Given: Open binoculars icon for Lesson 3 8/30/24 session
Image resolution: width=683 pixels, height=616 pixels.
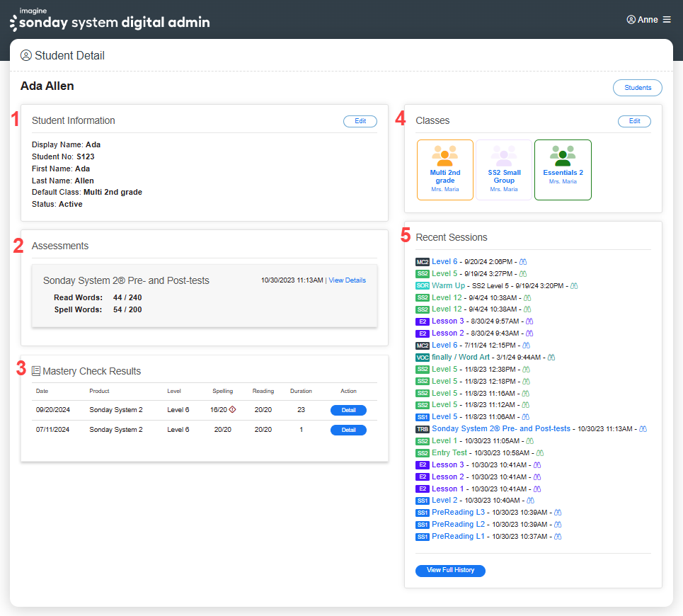Looking at the screenshot, I should coord(529,321).
